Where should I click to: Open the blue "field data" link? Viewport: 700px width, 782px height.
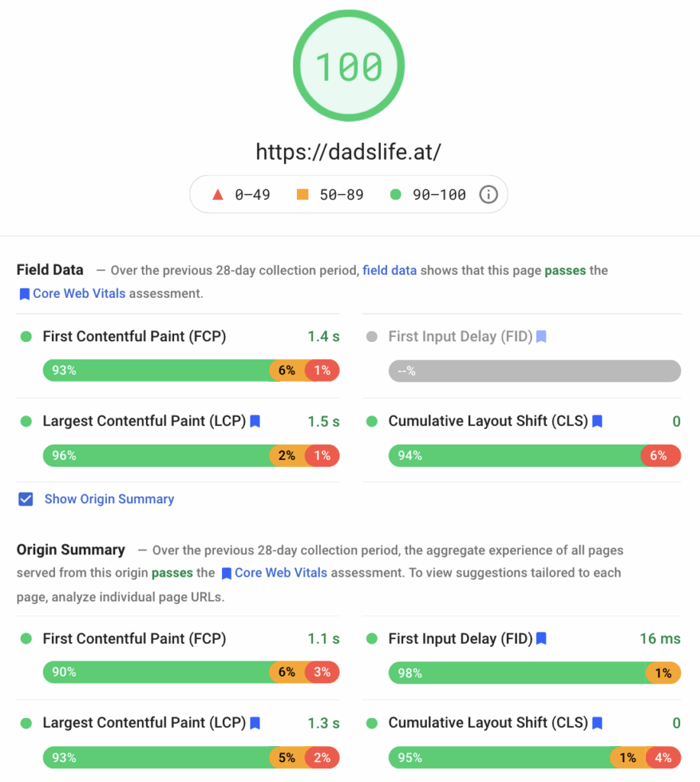tap(389, 270)
